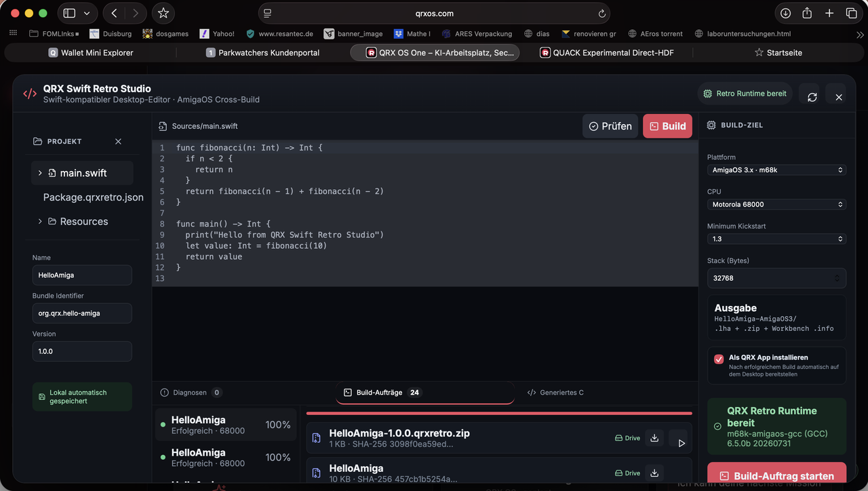Click the refresh runtime icon in studio header
The height and width of the screenshot is (491, 868).
point(812,97)
